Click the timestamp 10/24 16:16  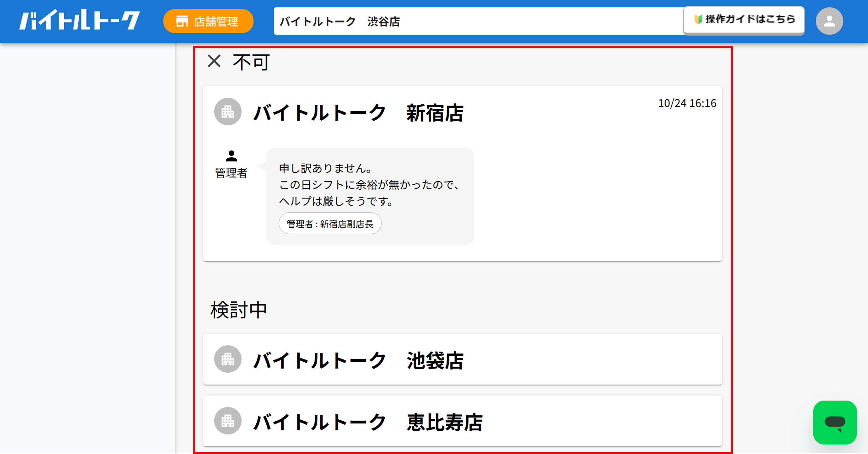tap(687, 103)
